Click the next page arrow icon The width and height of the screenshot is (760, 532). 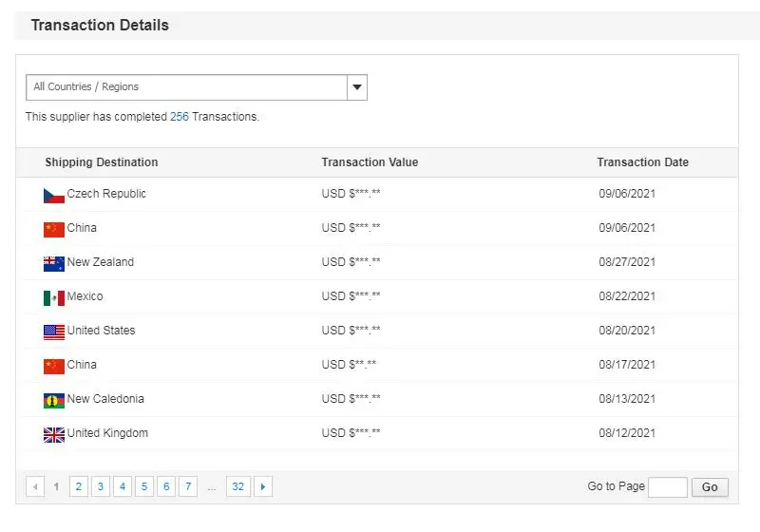pos(263,487)
